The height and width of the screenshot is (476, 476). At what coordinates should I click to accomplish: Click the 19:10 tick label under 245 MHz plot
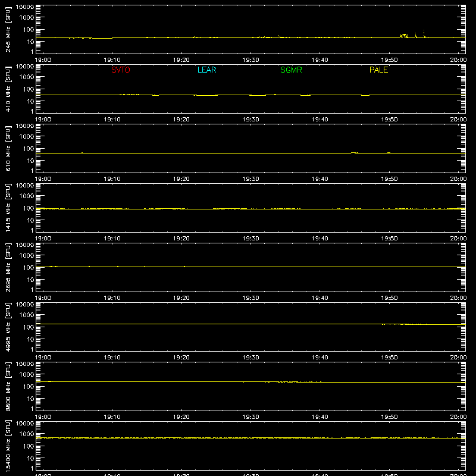pyautogui.click(x=112, y=60)
